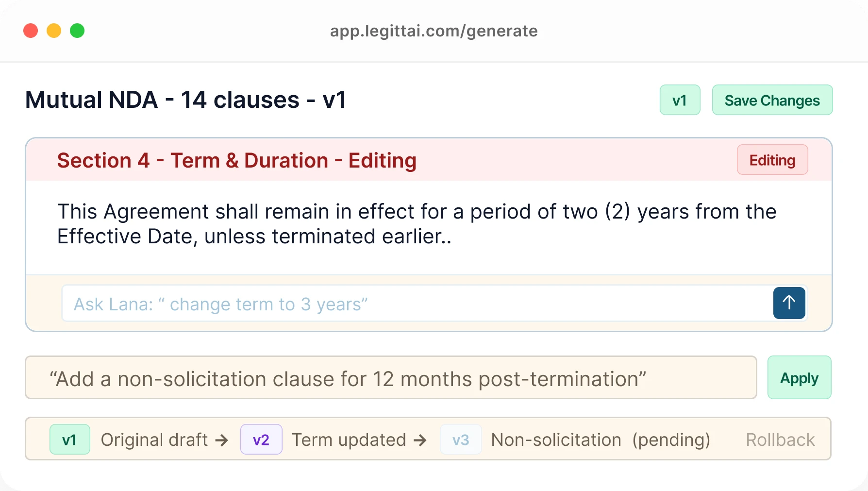
Task: Click the v1 Original draft badge
Action: click(69, 439)
